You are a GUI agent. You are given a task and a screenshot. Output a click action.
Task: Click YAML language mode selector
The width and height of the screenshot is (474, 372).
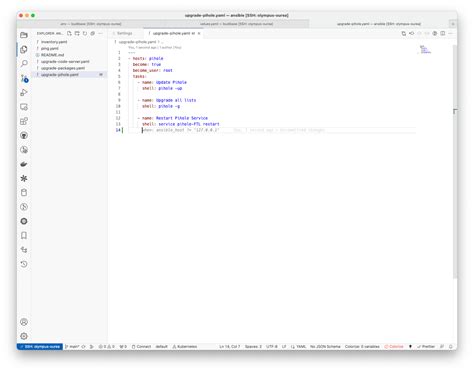pyautogui.click(x=299, y=347)
